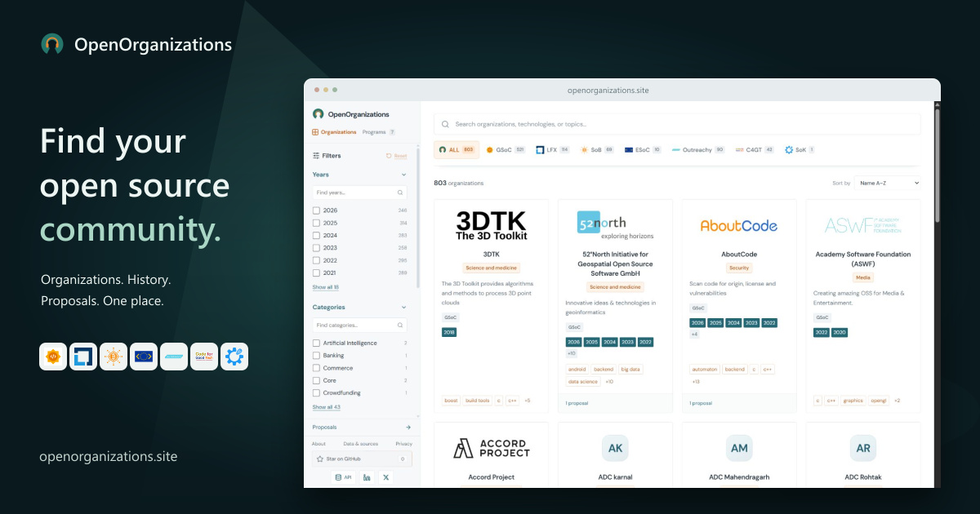Expand +10 more years on 52°North card
This screenshot has width=980, height=514.
571,353
